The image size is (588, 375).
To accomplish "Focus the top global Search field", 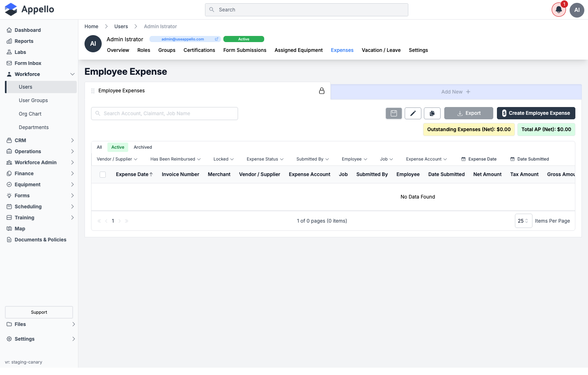I will 307,10.
